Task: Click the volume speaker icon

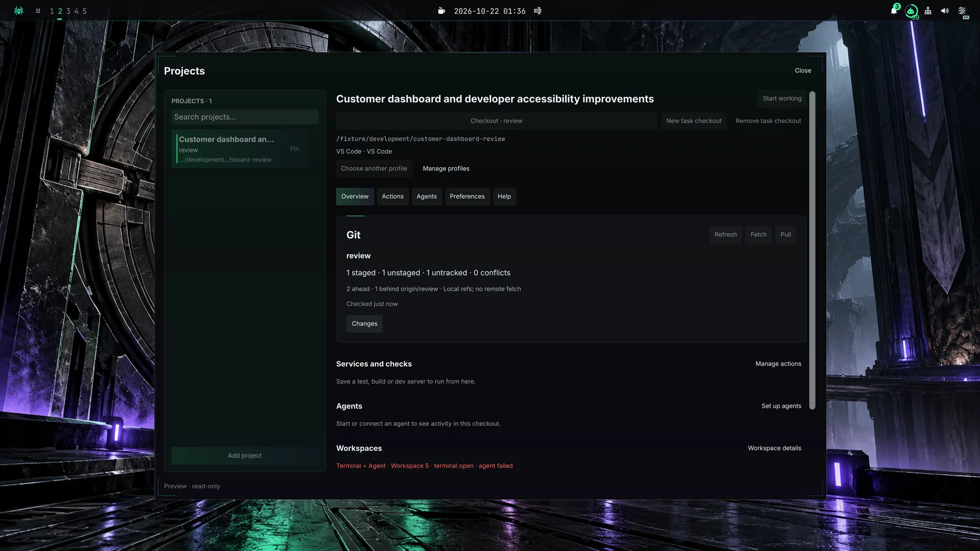Action: tap(945, 11)
